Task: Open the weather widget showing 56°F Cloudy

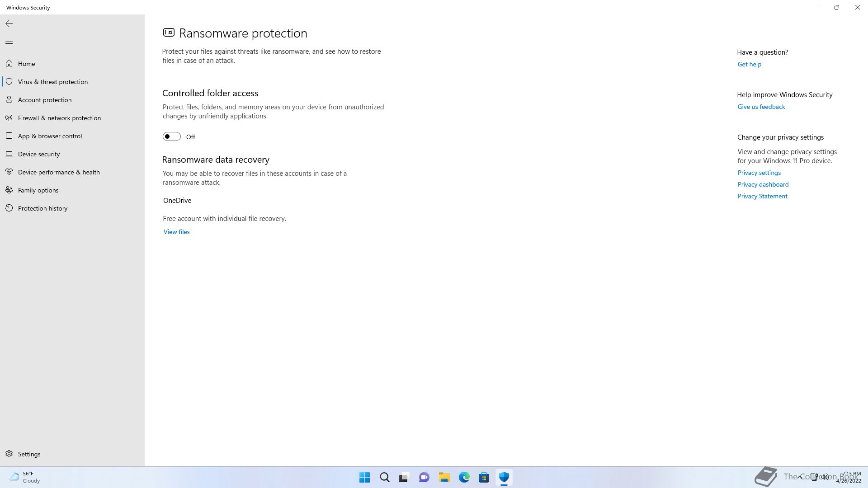Action: click(x=25, y=477)
